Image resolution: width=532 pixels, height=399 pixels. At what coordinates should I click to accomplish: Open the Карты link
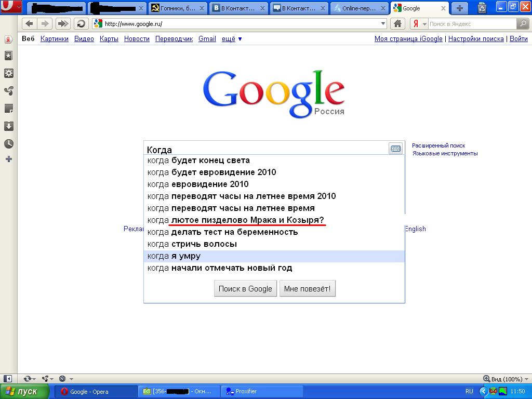click(109, 38)
